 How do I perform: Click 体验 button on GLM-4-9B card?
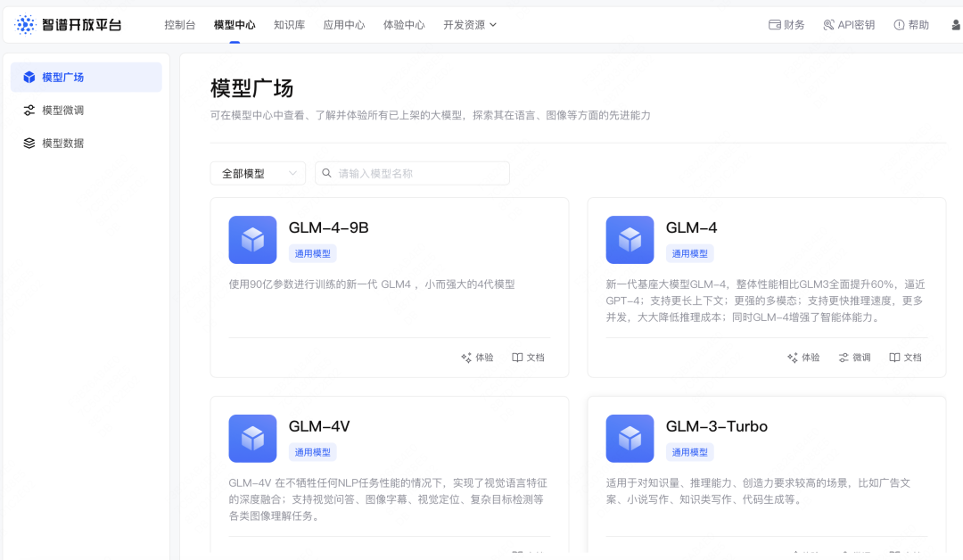[477, 358]
